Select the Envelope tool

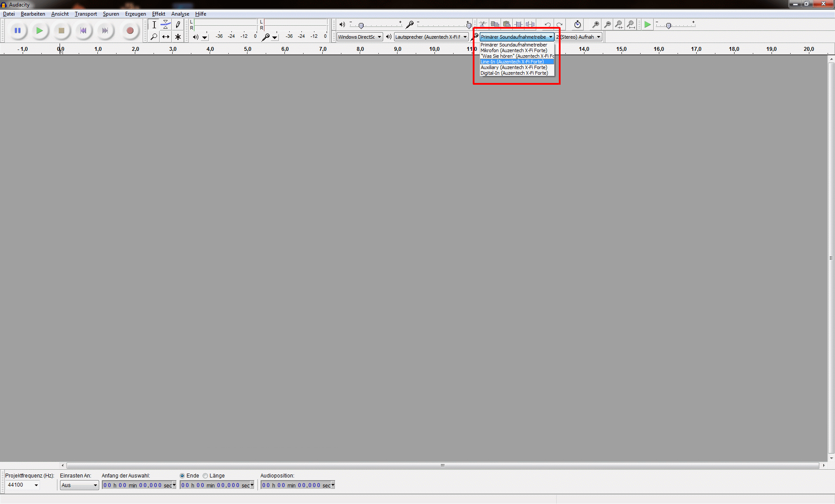click(x=166, y=25)
